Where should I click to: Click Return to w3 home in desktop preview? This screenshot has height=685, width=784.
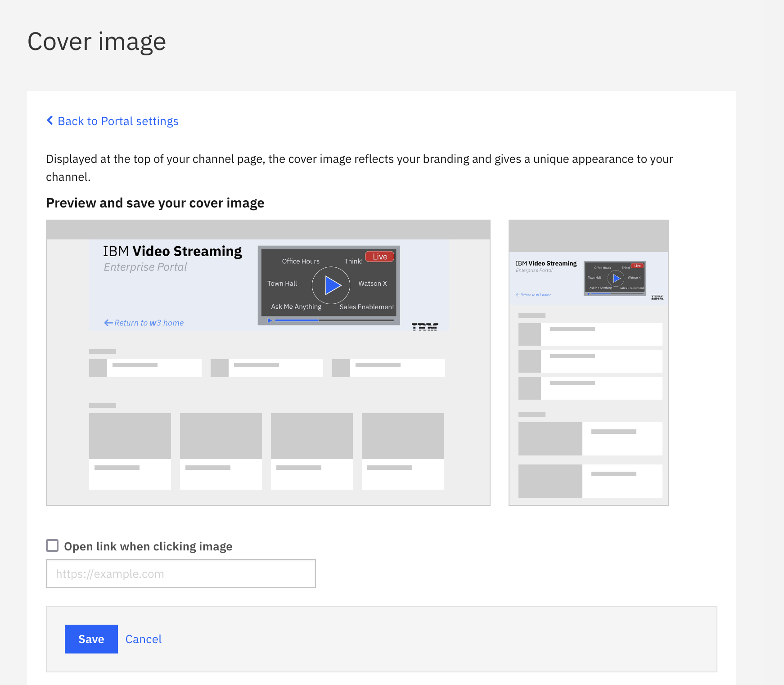144,323
